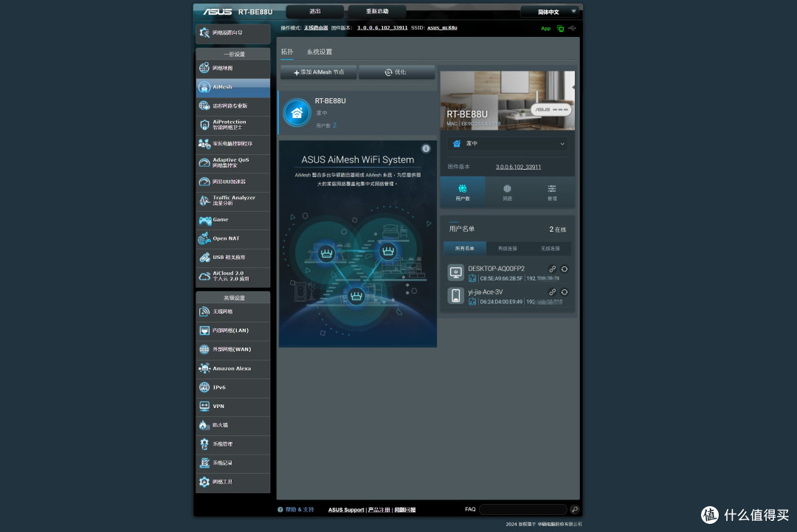Open the 网络设置向导 quick setup wizard
Image resolution: width=797 pixels, height=532 pixels.
(x=232, y=33)
